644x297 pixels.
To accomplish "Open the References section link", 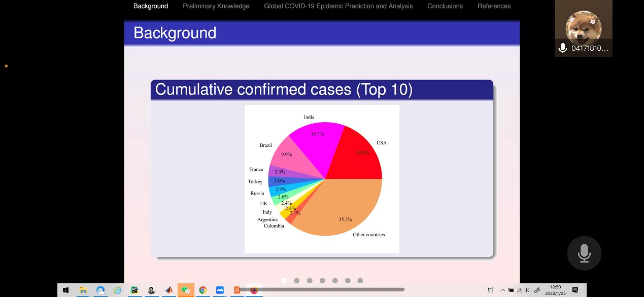I will 494,6.
